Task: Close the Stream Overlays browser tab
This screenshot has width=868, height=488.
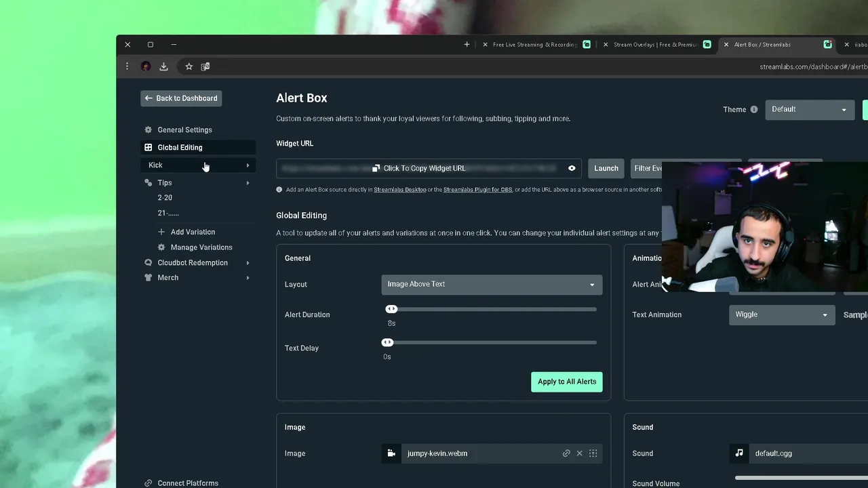Action: click(606, 45)
